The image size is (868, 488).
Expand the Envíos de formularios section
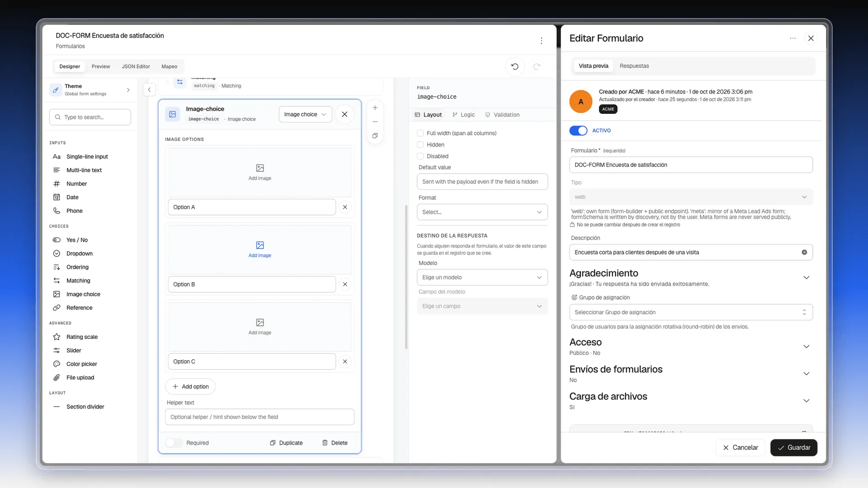pyautogui.click(x=806, y=374)
